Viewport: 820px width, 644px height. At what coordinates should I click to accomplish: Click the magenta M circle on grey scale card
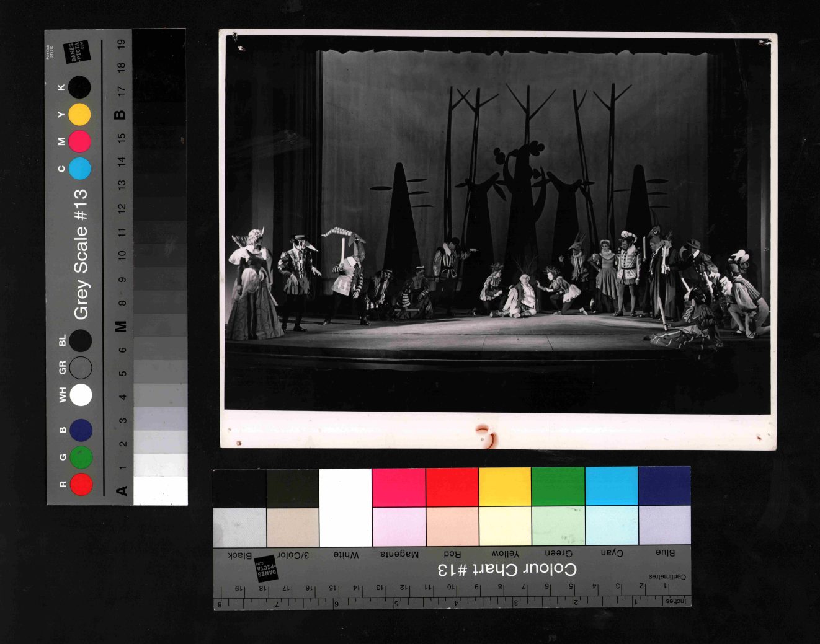(x=80, y=141)
